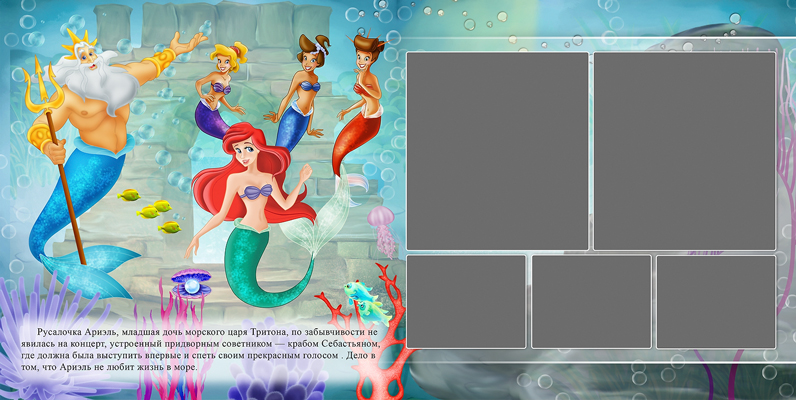Screen dimensions: 796x400
Task: Click the pearl in the purple shell
Action: coord(189,288)
